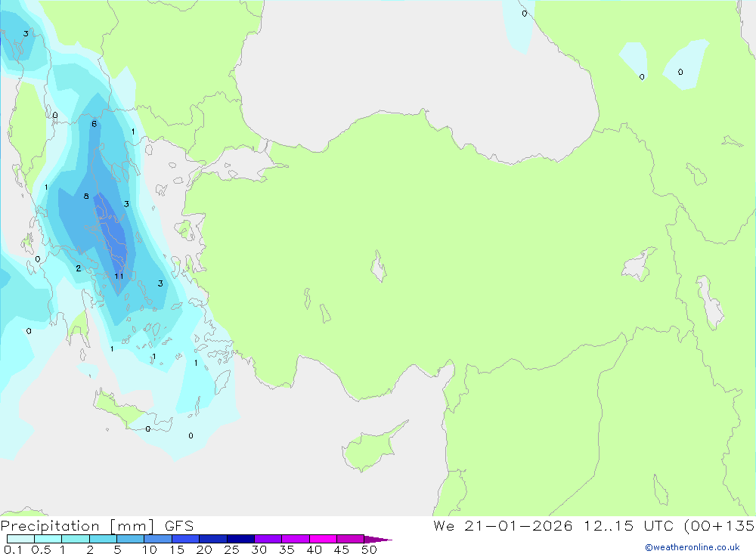This screenshot has width=756, height=554.
Task: Click the 'Precipitation [mm]' title text
Action: pos(77,526)
